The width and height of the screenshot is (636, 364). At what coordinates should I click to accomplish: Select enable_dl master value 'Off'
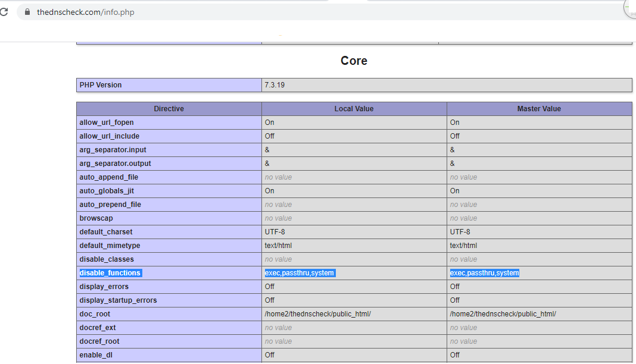pos(455,355)
